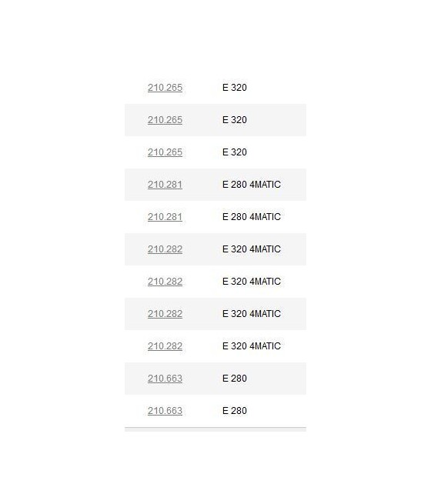Select E 320 text in the third row
This screenshot has width=431, height=504.
click(235, 152)
